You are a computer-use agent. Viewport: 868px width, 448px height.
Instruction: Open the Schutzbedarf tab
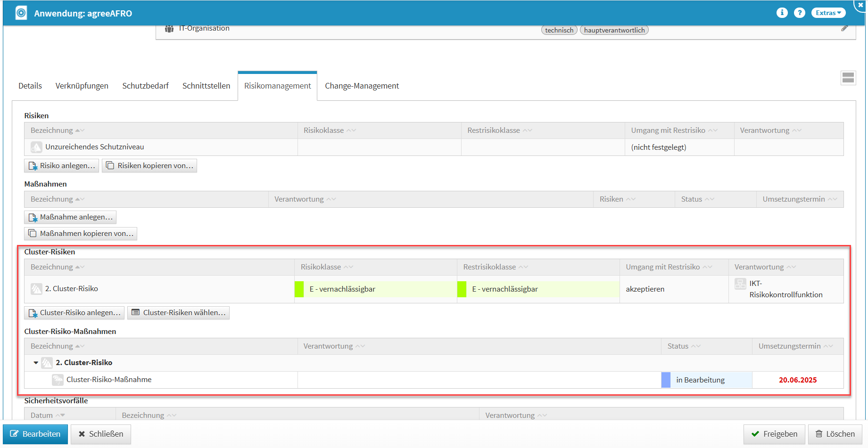(x=145, y=86)
